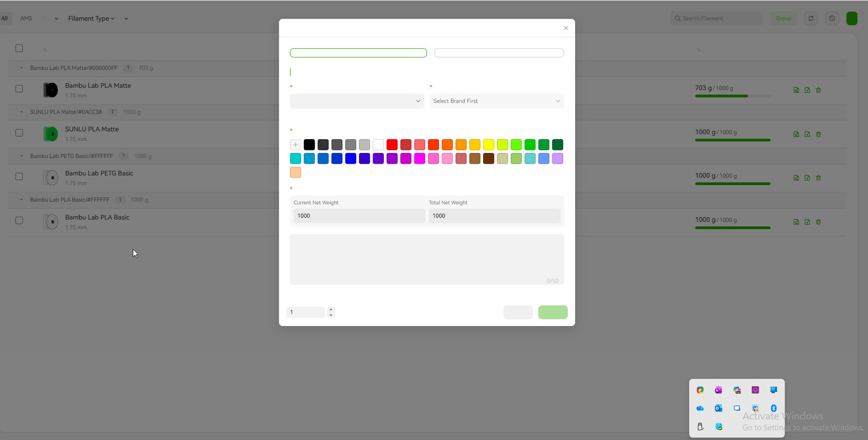The width and height of the screenshot is (868, 440).
Task: Click the Group button
Action: [783, 18]
